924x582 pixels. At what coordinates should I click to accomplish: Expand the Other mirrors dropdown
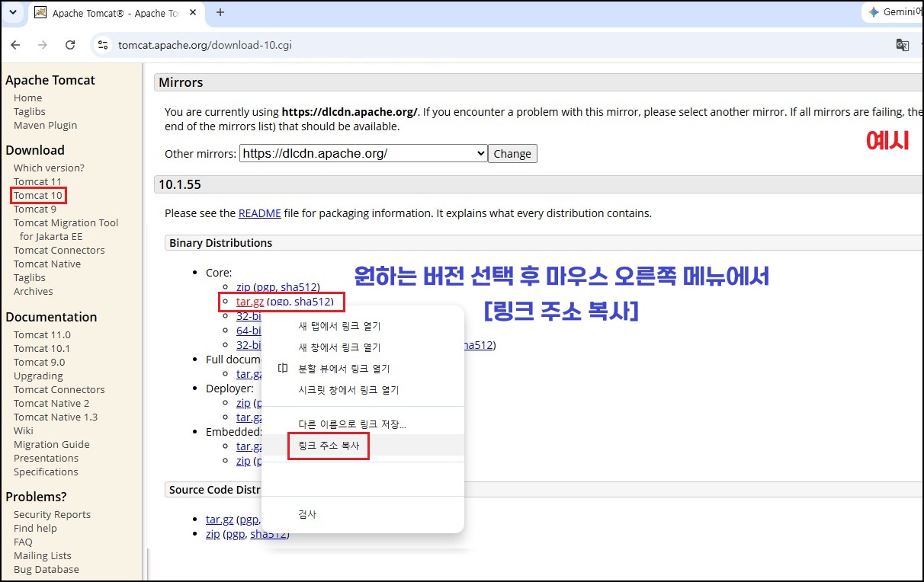pos(364,153)
